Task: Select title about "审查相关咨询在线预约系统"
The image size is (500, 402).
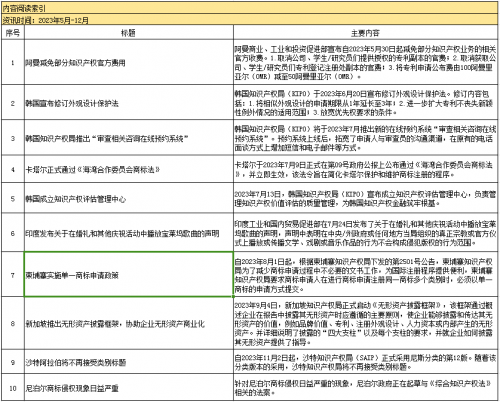Action: [129, 138]
